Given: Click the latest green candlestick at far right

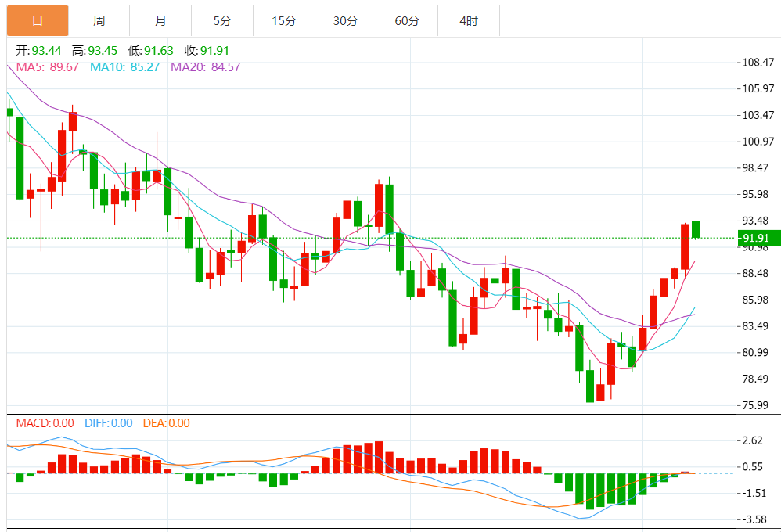Looking at the screenshot, I should [x=696, y=230].
